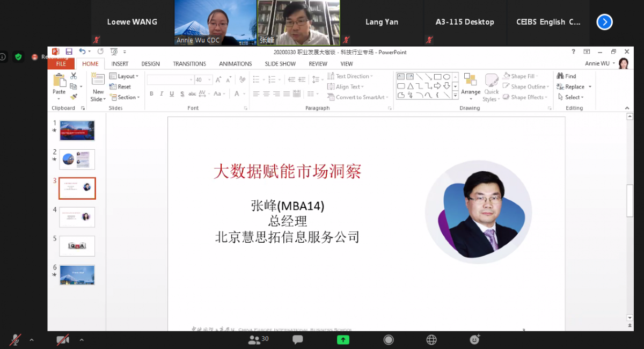Click the green Share Screen icon
The width and height of the screenshot is (644, 349).
pos(343,339)
